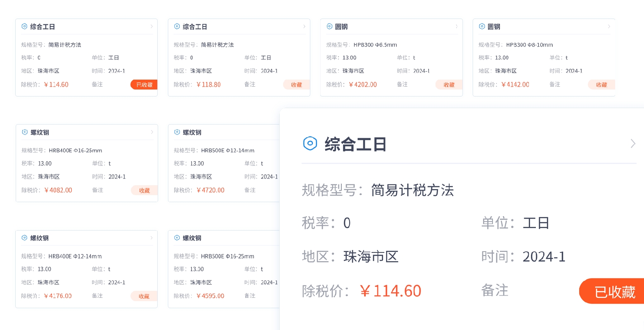Click hexagon icon on 综合工日 ¥118.80 card

177,26
